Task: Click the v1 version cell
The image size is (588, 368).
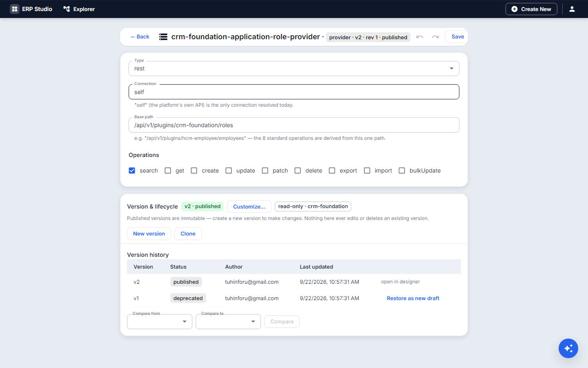Action: pyautogui.click(x=136, y=298)
